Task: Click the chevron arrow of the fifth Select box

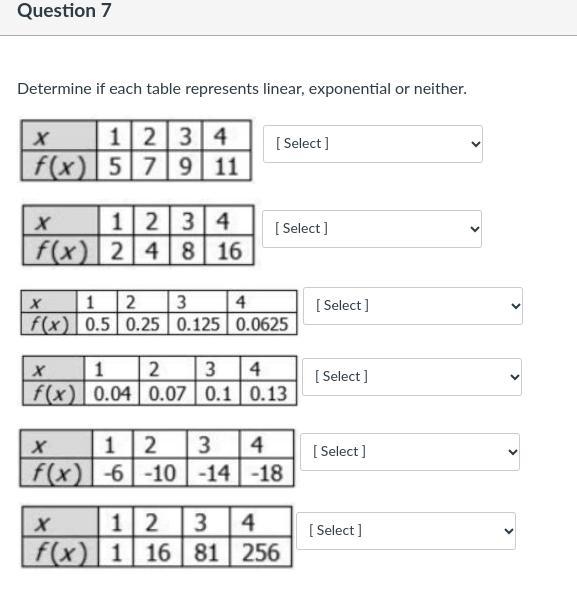Action: click(x=512, y=452)
